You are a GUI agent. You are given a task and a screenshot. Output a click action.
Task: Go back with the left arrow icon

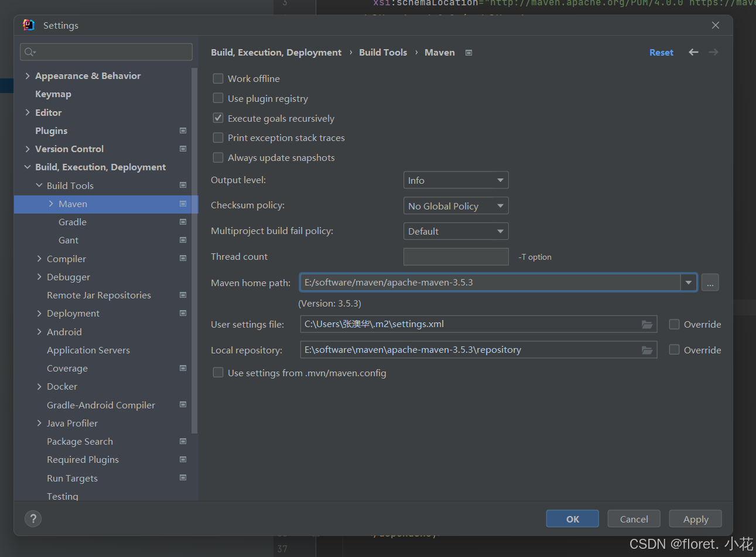pyautogui.click(x=693, y=52)
